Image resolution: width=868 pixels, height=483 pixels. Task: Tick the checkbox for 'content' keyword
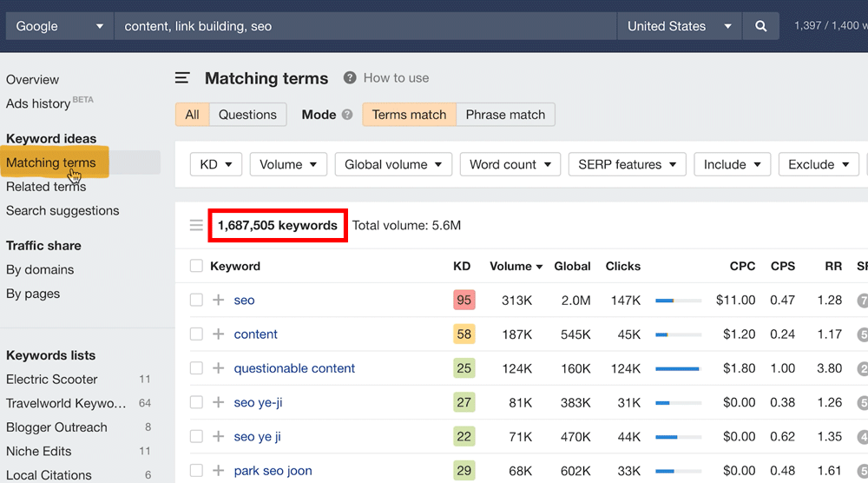[196, 334]
